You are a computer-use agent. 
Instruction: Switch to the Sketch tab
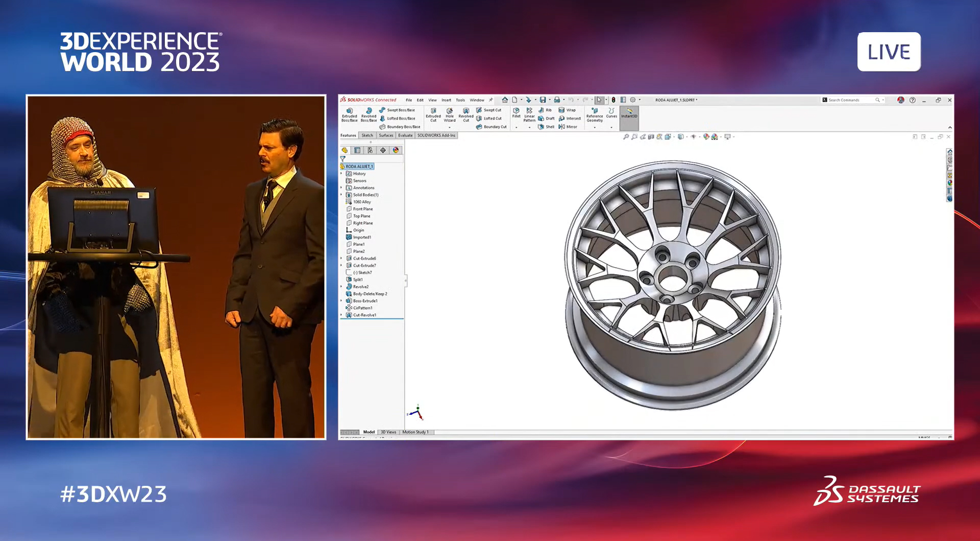coord(367,135)
